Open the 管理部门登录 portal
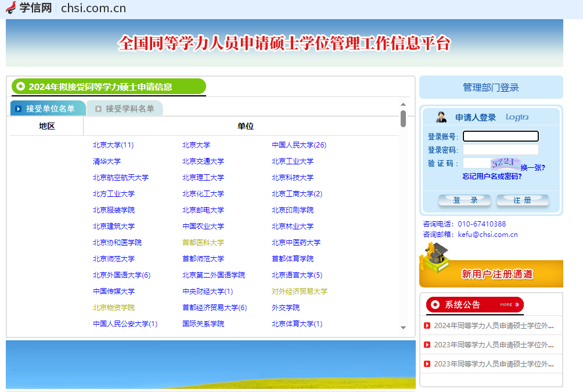 pos(491,87)
